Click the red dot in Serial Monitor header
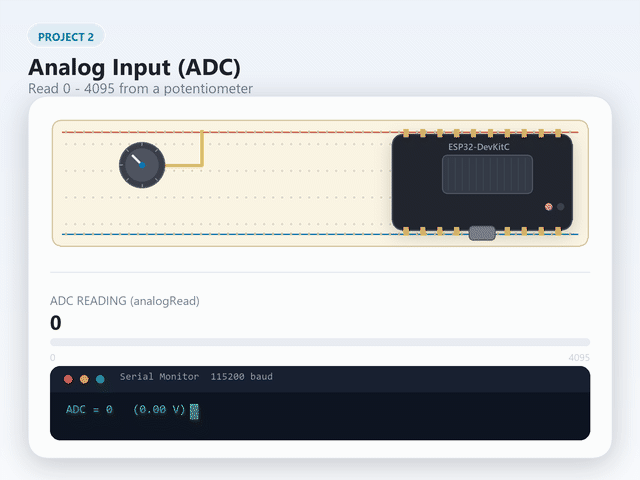 [68, 379]
